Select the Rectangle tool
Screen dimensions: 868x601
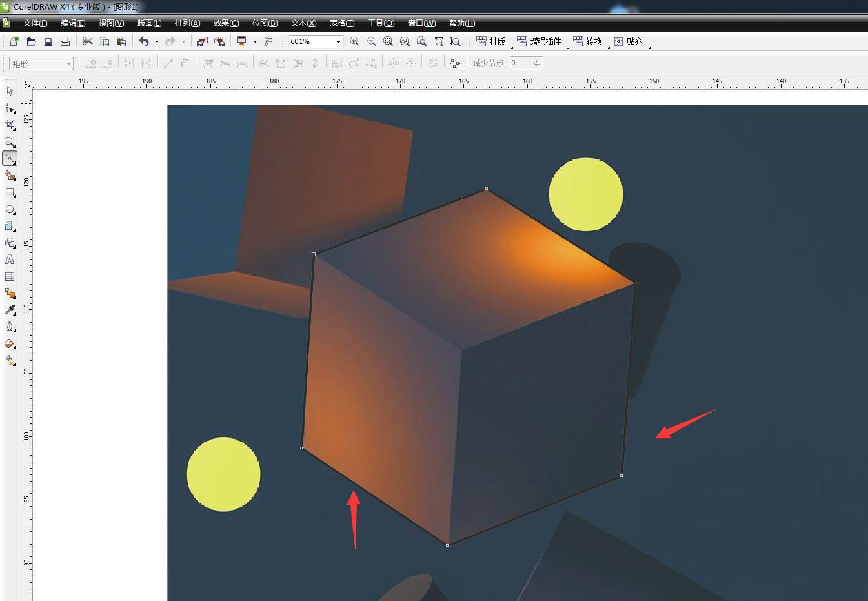(x=10, y=193)
